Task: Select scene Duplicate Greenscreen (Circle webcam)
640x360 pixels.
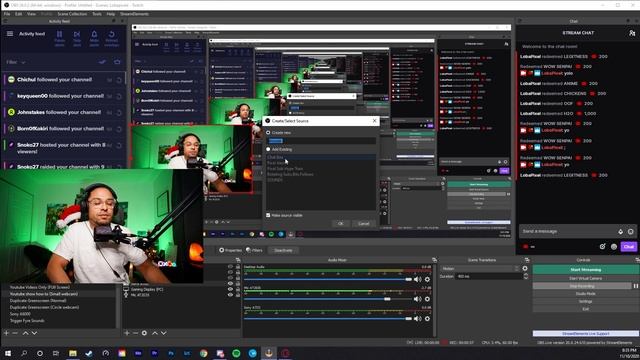Action: coord(44,307)
